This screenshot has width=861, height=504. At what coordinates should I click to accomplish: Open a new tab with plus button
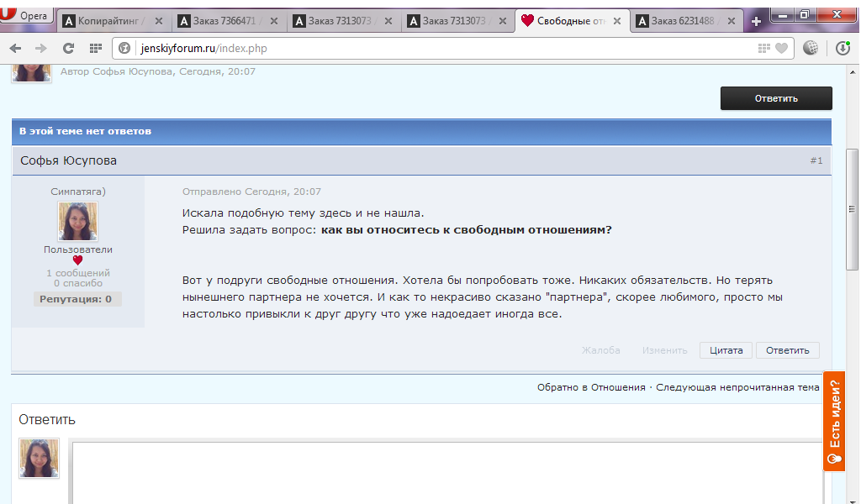coord(756,21)
